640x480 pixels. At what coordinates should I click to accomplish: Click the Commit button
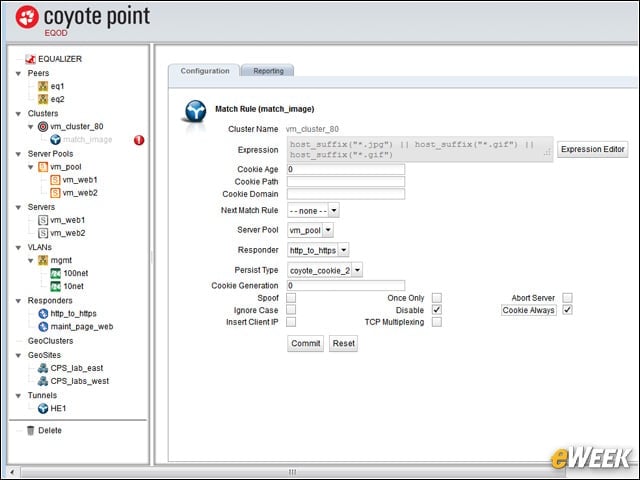[x=305, y=344]
